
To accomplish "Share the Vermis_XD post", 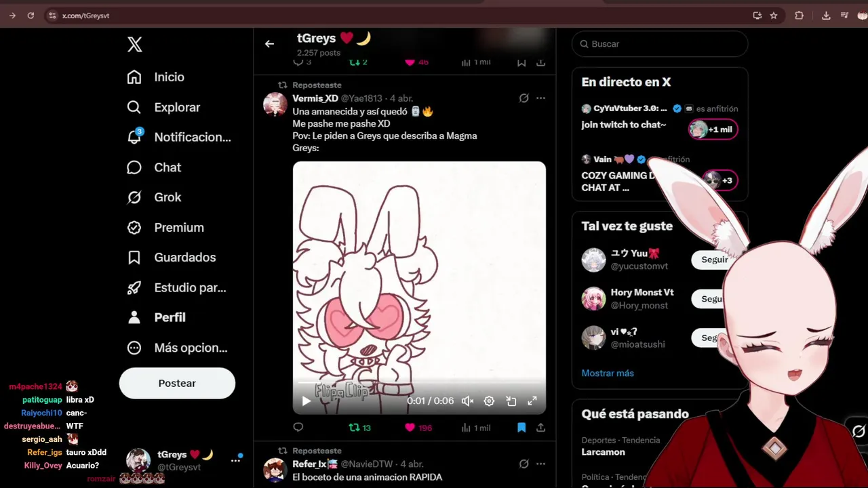I will 540,428.
